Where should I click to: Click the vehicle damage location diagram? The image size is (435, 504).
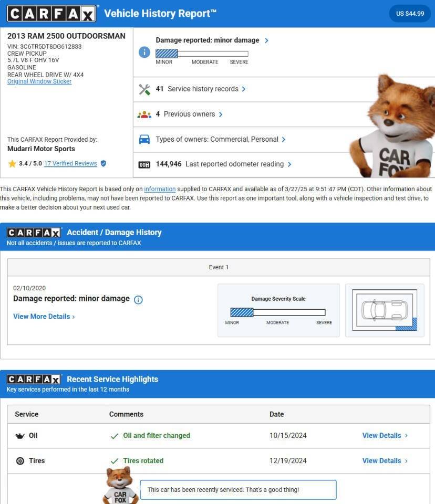(x=385, y=310)
